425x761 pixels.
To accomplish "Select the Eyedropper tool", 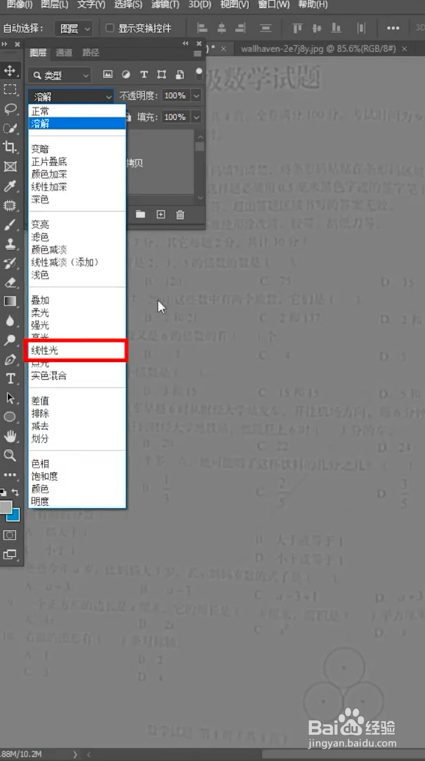I will tap(10, 186).
